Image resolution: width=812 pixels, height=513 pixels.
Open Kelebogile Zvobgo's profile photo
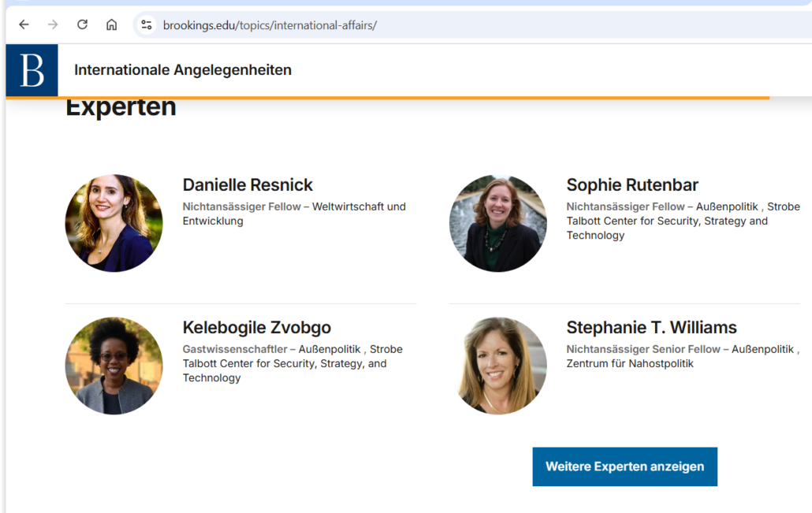(114, 366)
